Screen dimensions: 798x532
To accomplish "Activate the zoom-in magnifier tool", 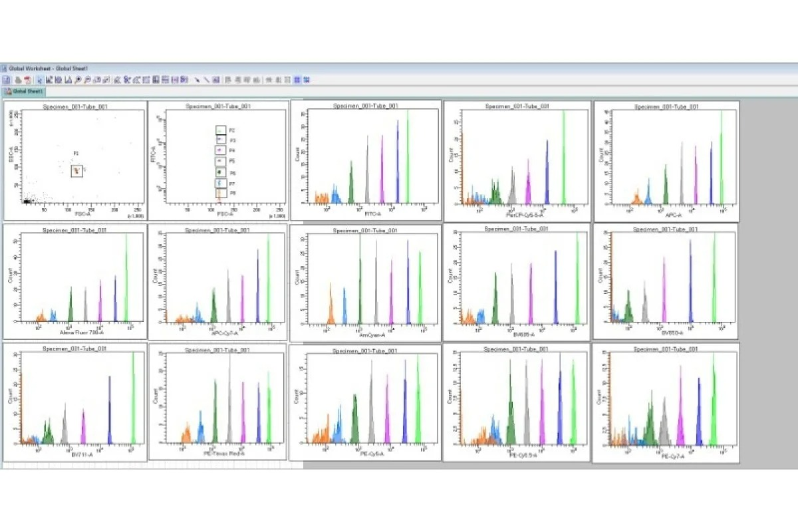I will point(78,80).
